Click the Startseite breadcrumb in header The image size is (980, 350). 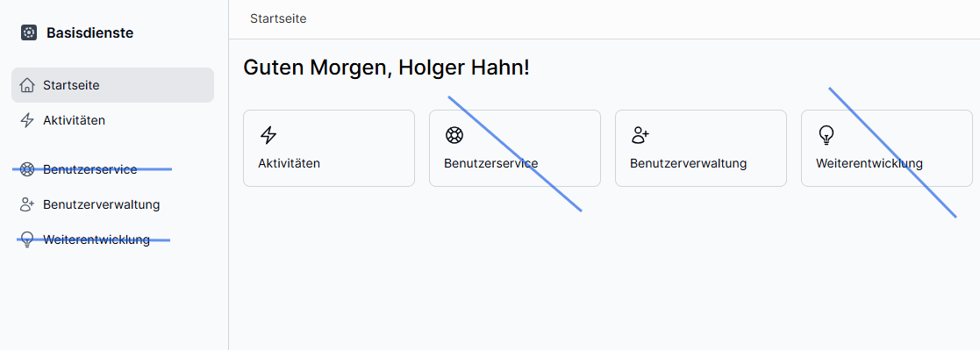[278, 18]
